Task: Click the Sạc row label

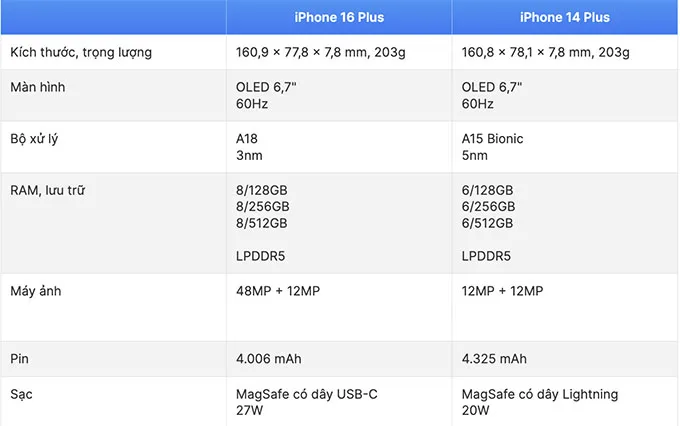Action: (21, 394)
